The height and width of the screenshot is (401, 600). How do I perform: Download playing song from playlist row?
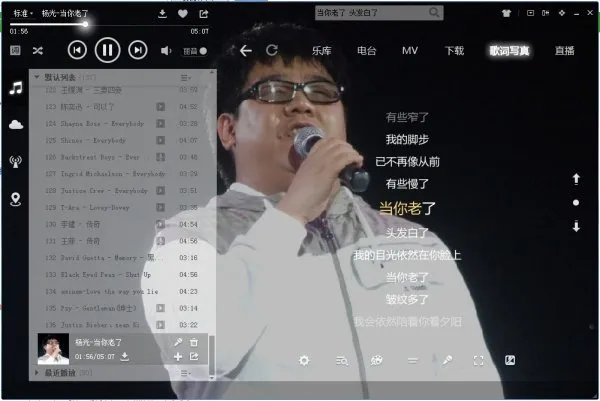tap(124, 357)
